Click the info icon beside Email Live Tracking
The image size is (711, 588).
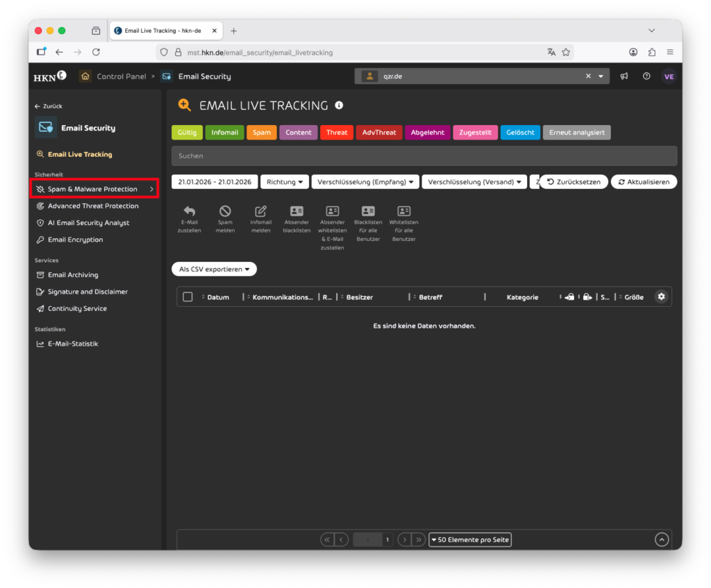click(x=339, y=106)
